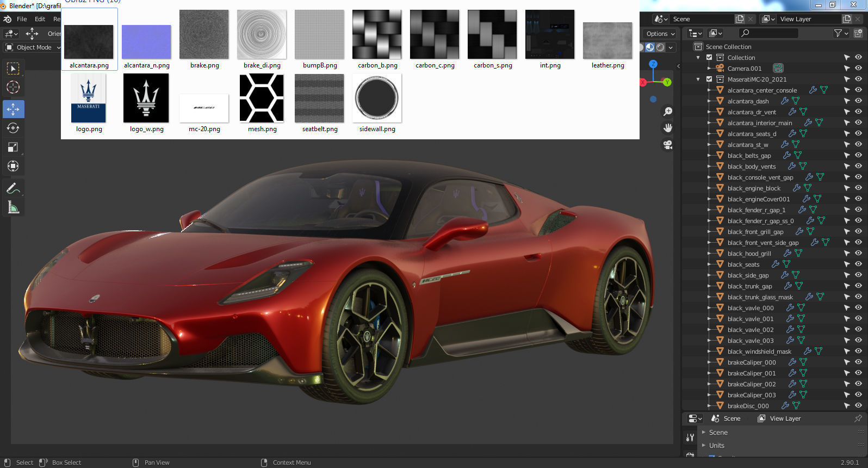Activate the Scale tool
The height and width of the screenshot is (468, 868).
[13, 147]
